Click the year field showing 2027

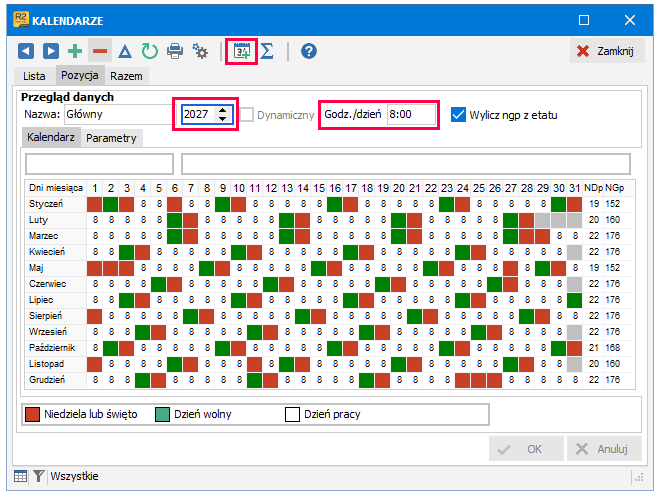(198, 114)
